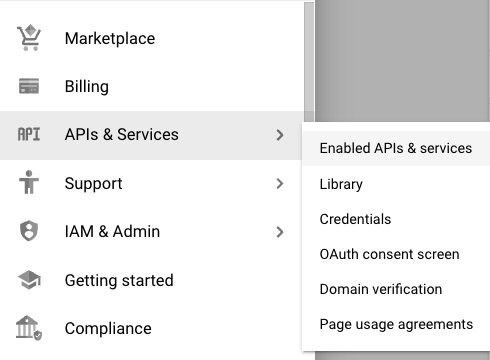The image size is (490, 360).
Task: Select Page usage agreements in submenu
Action: click(396, 324)
